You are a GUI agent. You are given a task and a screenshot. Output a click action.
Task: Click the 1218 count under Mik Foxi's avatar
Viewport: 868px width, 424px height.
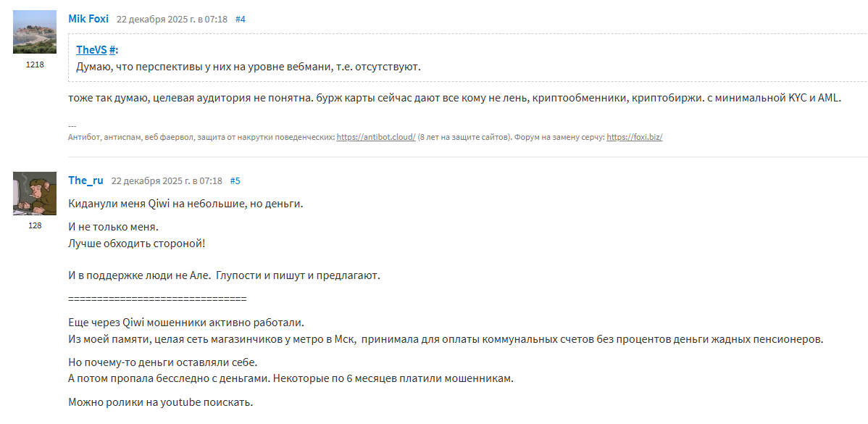(35, 65)
